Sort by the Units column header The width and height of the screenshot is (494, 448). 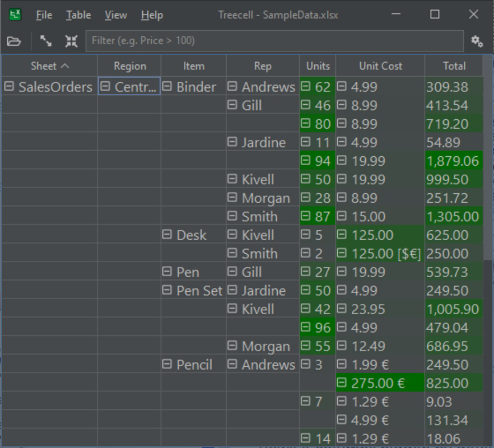pyautogui.click(x=318, y=66)
